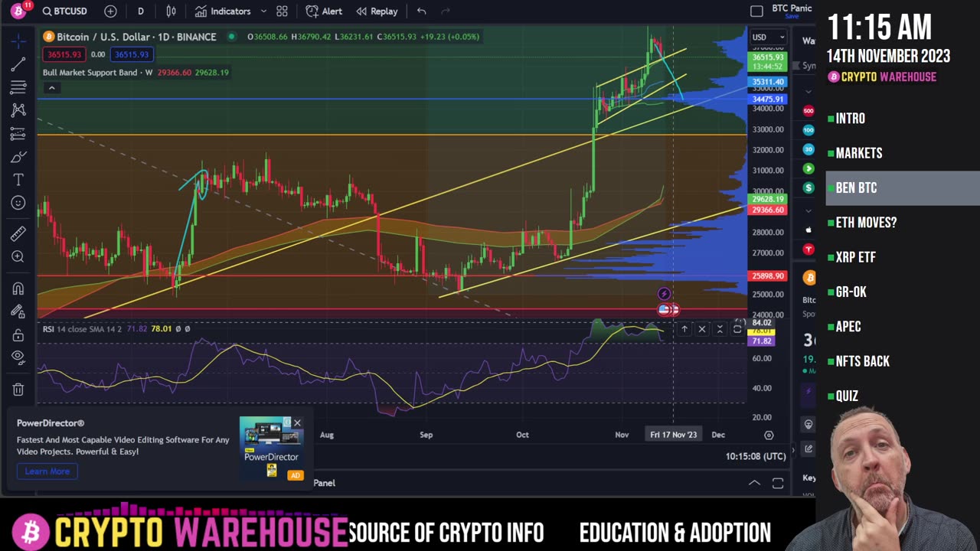The image size is (980, 551).
Task: Open the emoji icons tool
Action: pyautogui.click(x=18, y=203)
